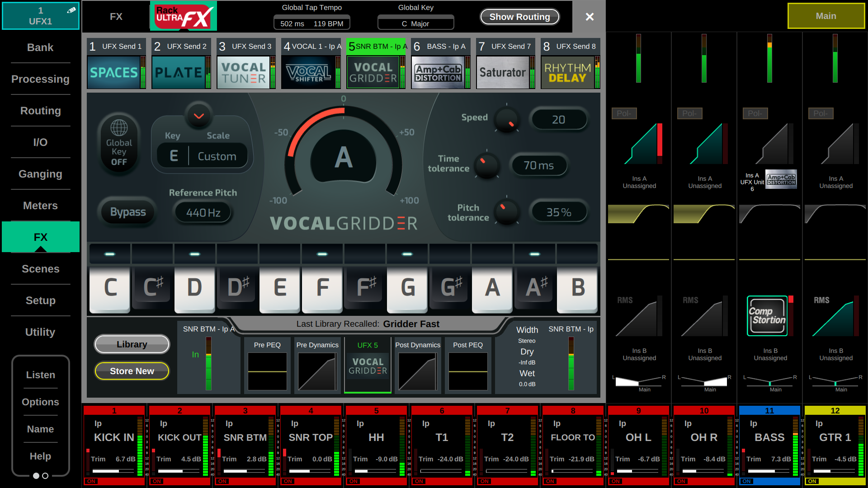This screenshot has width=868, height=488.
Task: Click the Comp Stortion insert icon
Action: pyautogui.click(x=767, y=316)
